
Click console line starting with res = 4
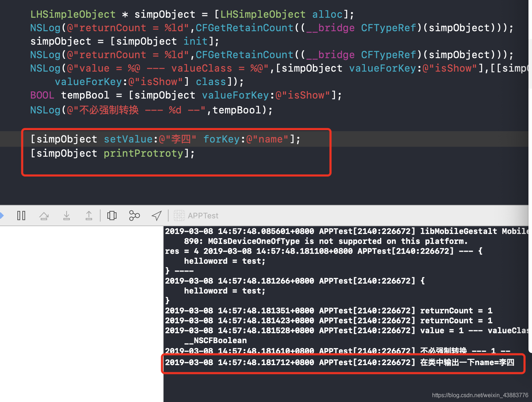[x=324, y=251]
